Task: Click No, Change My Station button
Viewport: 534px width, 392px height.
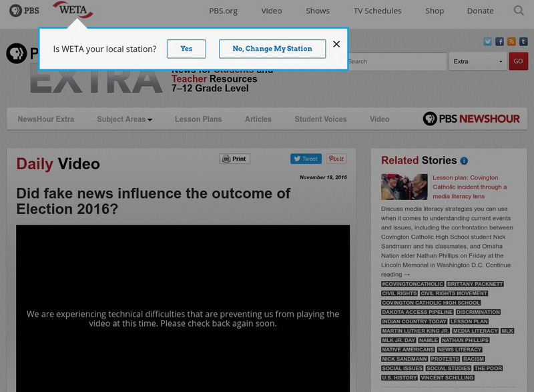Action: [x=272, y=49]
